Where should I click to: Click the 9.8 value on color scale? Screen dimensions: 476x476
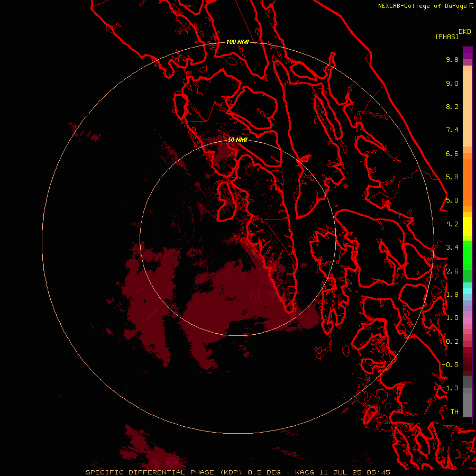452,59
